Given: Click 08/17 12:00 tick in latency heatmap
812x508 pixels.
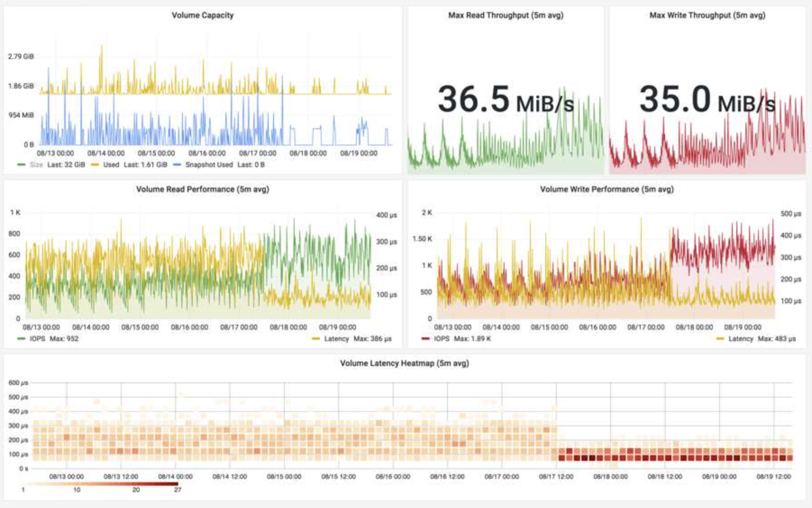Looking at the screenshot, I should point(556,476).
